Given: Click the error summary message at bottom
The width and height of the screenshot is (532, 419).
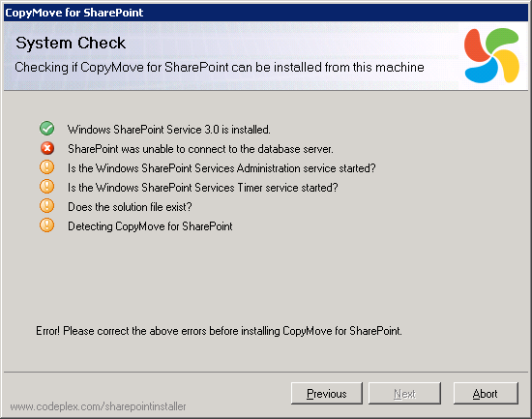Looking at the screenshot, I should [219, 331].
